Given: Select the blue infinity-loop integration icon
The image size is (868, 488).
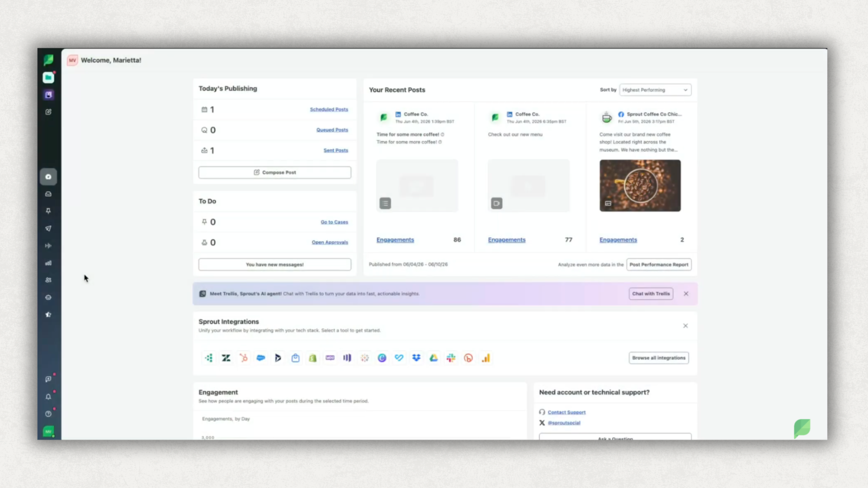Looking at the screenshot, I should coord(399,358).
